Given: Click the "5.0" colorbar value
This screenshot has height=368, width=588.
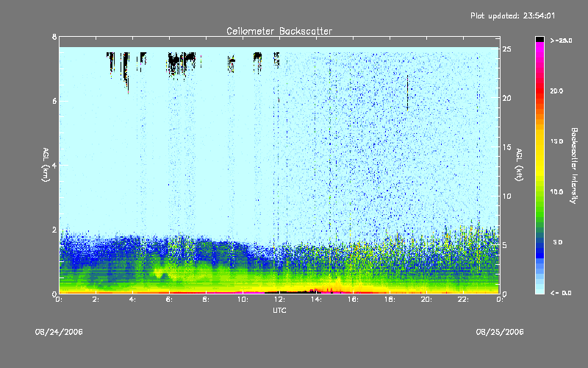Looking at the screenshot, I should pyautogui.click(x=558, y=242).
